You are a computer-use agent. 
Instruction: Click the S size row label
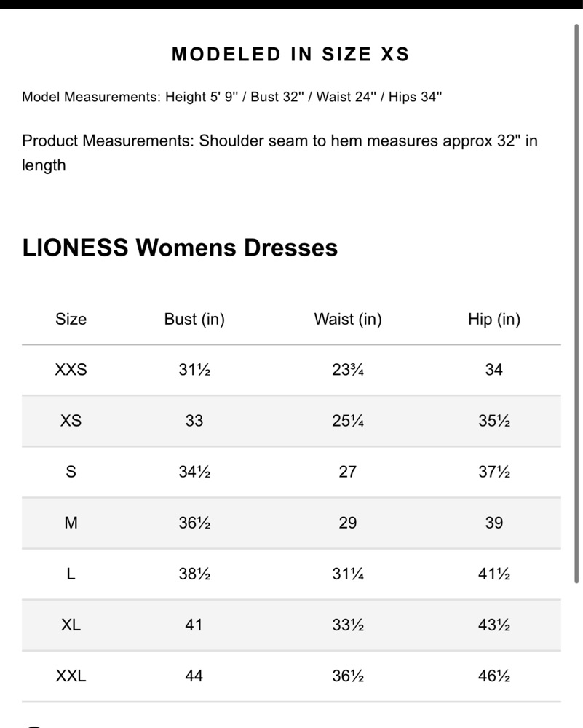click(x=71, y=472)
